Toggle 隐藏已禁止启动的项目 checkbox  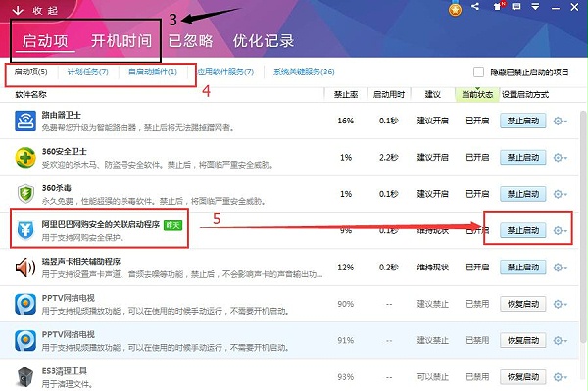click(478, 72)
